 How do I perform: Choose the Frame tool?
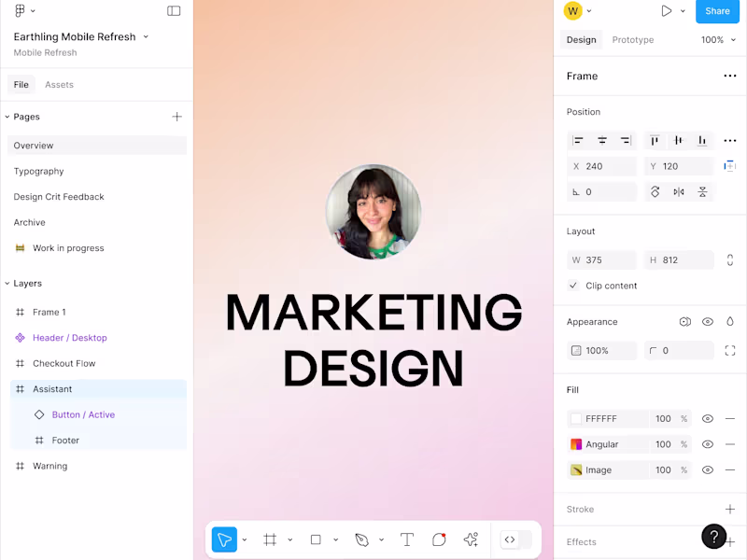click(x=270, y=539)
